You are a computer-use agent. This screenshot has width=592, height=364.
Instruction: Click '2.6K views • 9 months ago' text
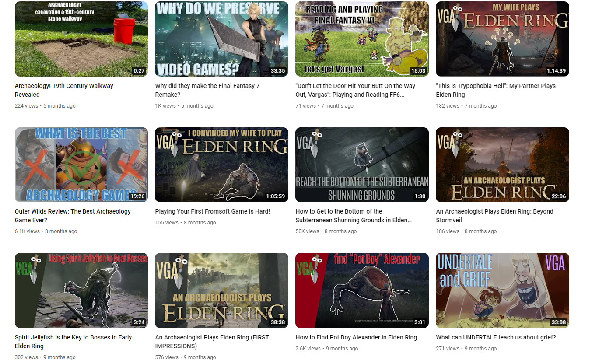(327, 349)
